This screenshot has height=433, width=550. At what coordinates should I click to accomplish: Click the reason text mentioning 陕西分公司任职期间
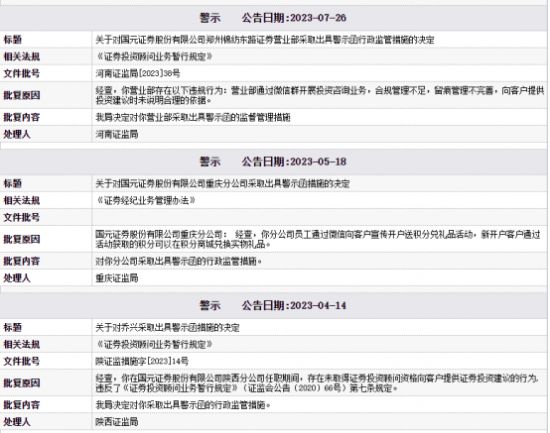click(x=317, y=383)
